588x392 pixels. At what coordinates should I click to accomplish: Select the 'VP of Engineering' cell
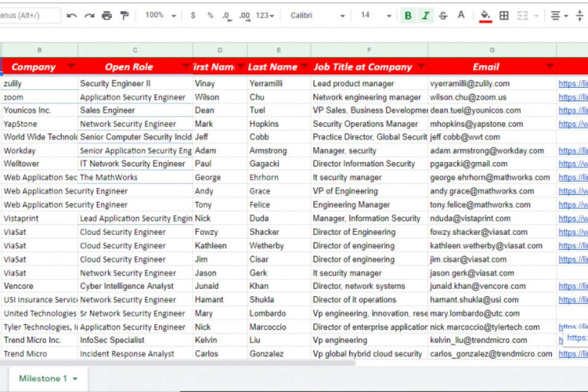coord(369,191)
